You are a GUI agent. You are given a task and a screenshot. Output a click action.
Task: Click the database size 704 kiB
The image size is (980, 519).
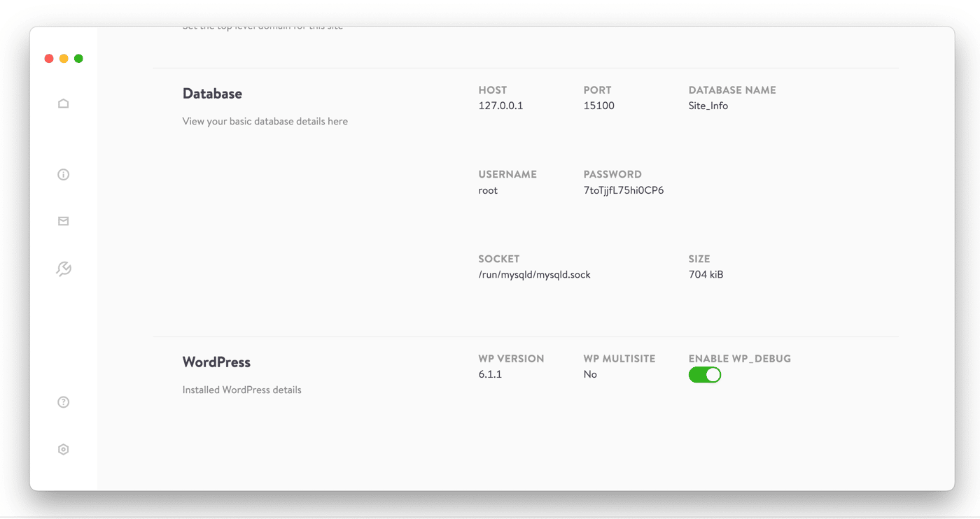click(706, 275)
